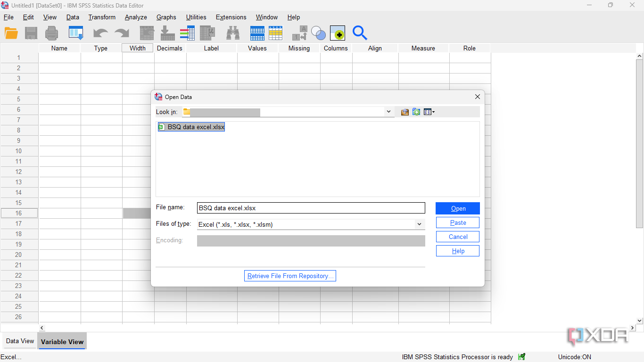The height and width of the screenshot is (362, 644).
Task: Click the Measure column header
Action: [423, 48]
